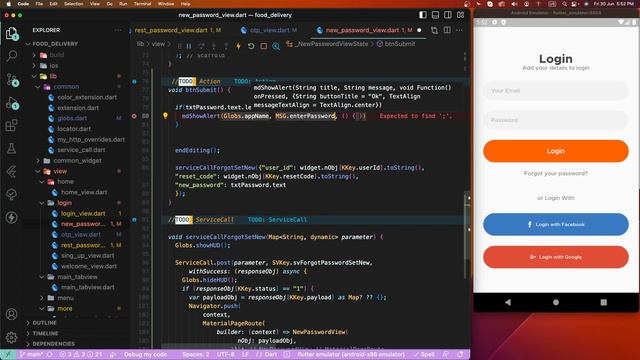
Task: Split the editor to the right
Action: pyautogui.click(x=447, y=30)
